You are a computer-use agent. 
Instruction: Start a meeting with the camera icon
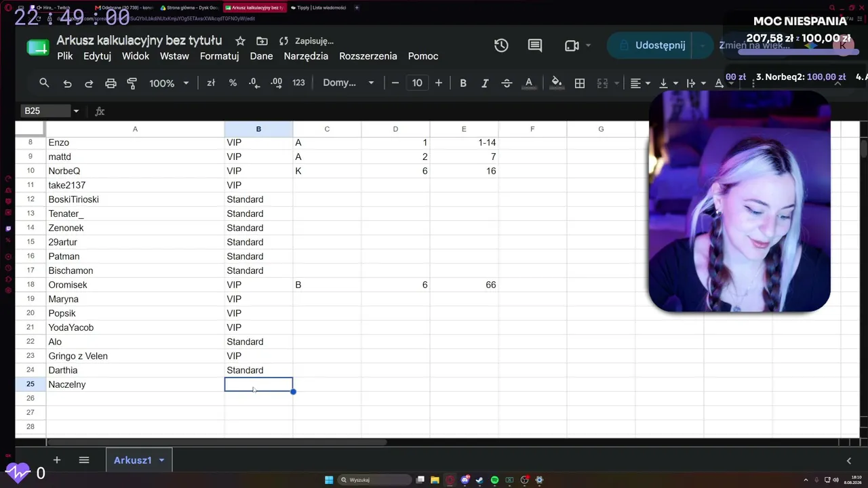click(x=572, y=45)
